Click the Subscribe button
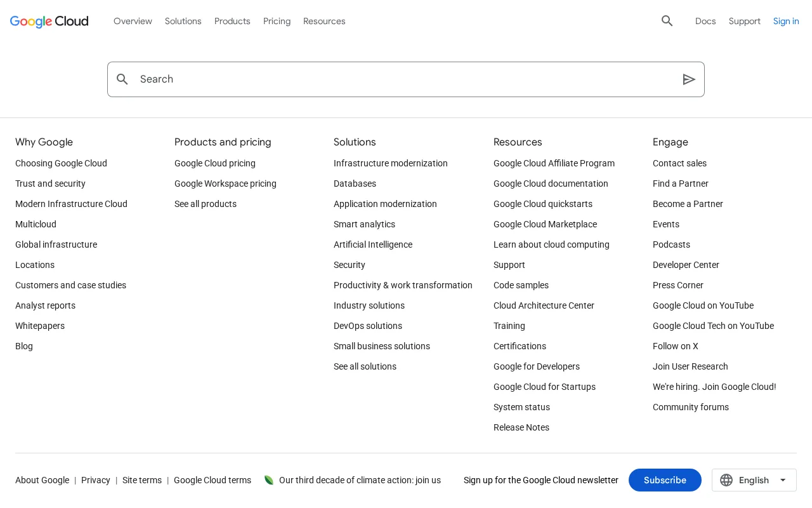Image resolution: width=812 pixels, height=508 pixels. 665,480
